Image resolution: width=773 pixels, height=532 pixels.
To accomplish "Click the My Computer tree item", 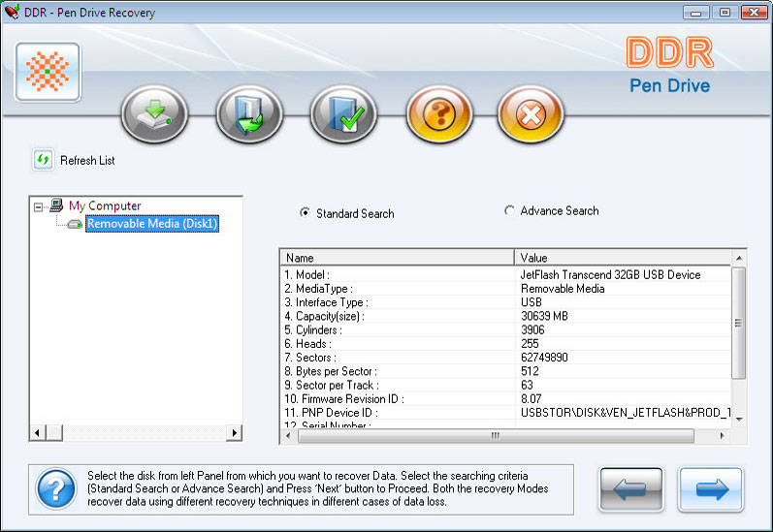I will click(105, 205).
